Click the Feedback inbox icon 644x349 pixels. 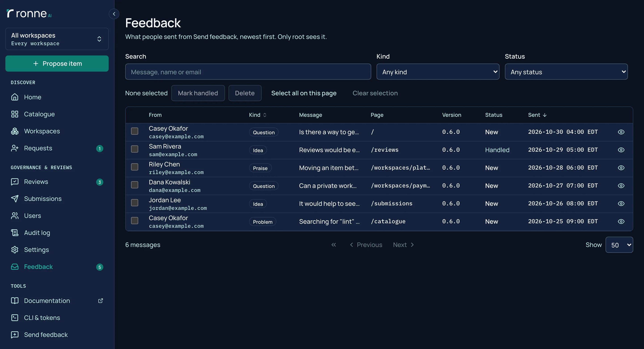point(15,267)
